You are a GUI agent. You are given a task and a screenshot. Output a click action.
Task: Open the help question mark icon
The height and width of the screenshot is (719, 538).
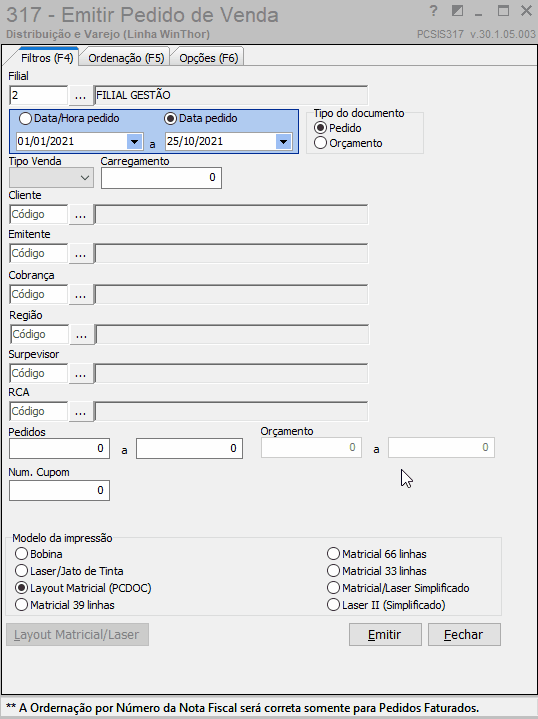pyautogui.click(x=433, y=11)
